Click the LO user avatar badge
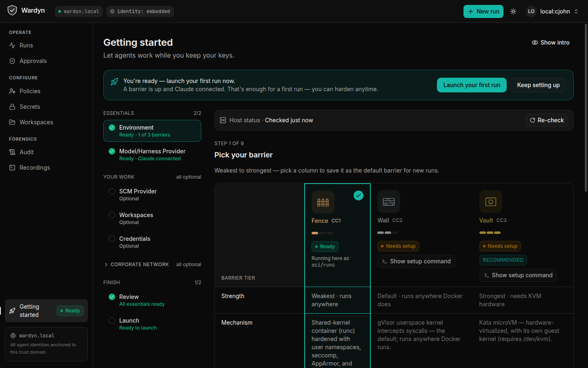Screen dimensions: 588x368 pyautogui.click(x=531, y=11)
